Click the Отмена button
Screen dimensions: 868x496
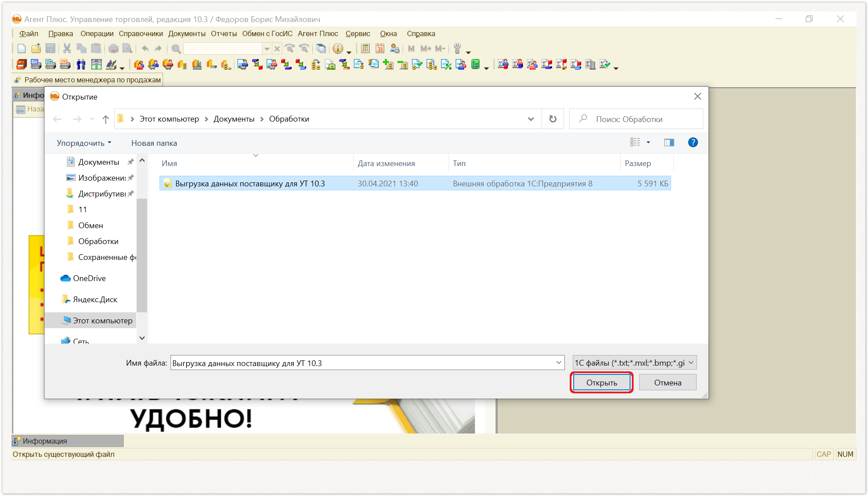pyautogui.click(x=668, y=382)
